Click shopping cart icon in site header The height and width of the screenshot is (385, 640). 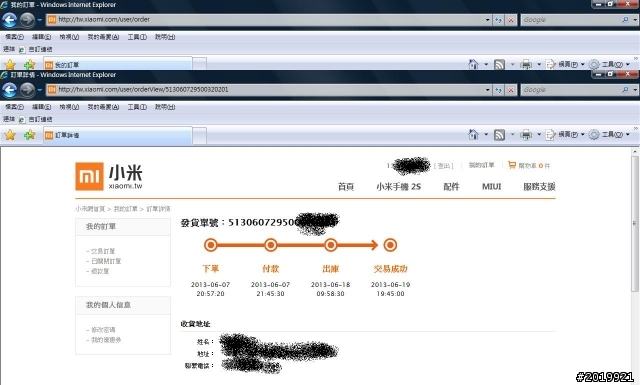click(512, 165)
